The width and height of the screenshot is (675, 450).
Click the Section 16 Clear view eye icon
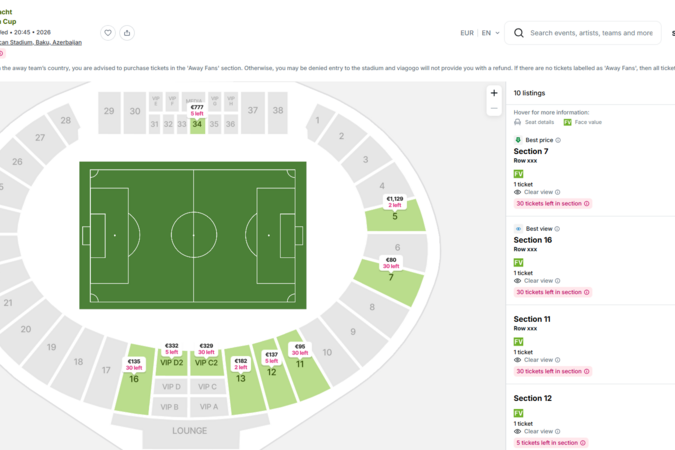[x=518, y=281]
